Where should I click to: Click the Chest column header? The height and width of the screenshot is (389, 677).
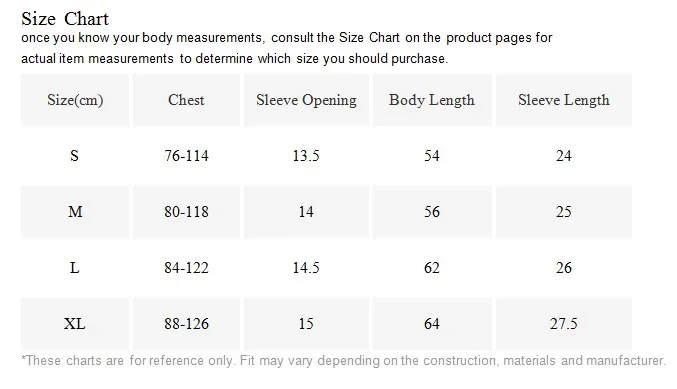186,100
